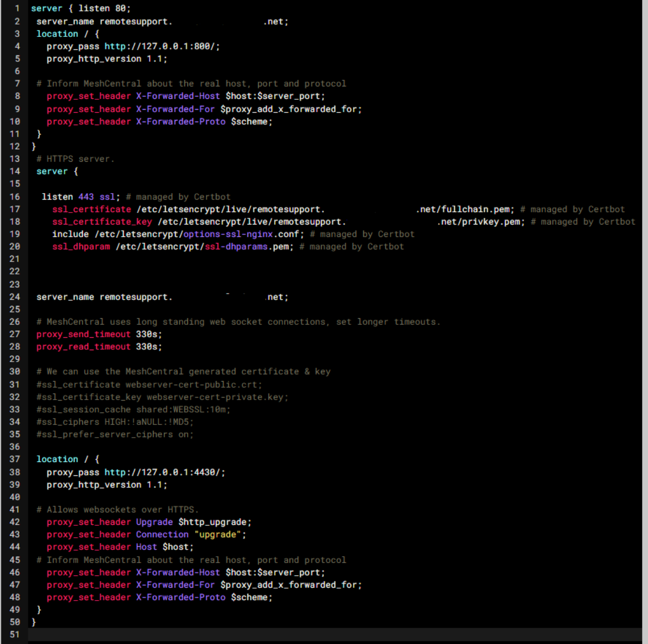Click the long standing web socket comment

click(x=239, y=322)
